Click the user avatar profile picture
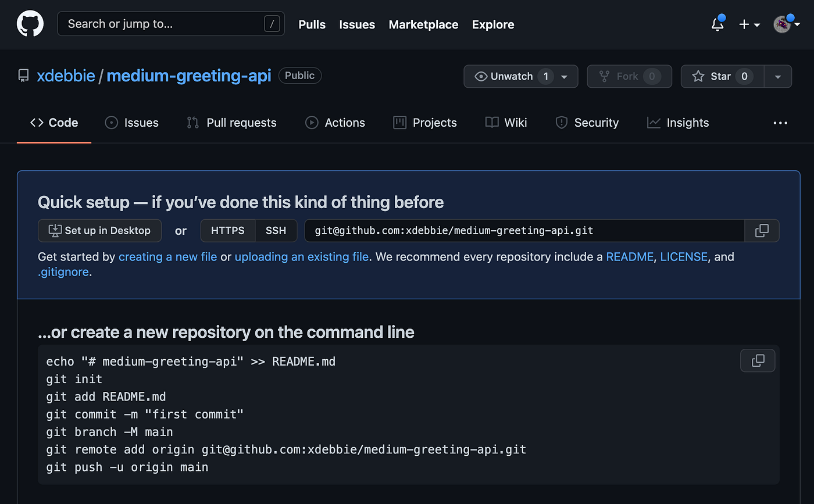Viewport: 814px width, 504px height. point(782,24)
